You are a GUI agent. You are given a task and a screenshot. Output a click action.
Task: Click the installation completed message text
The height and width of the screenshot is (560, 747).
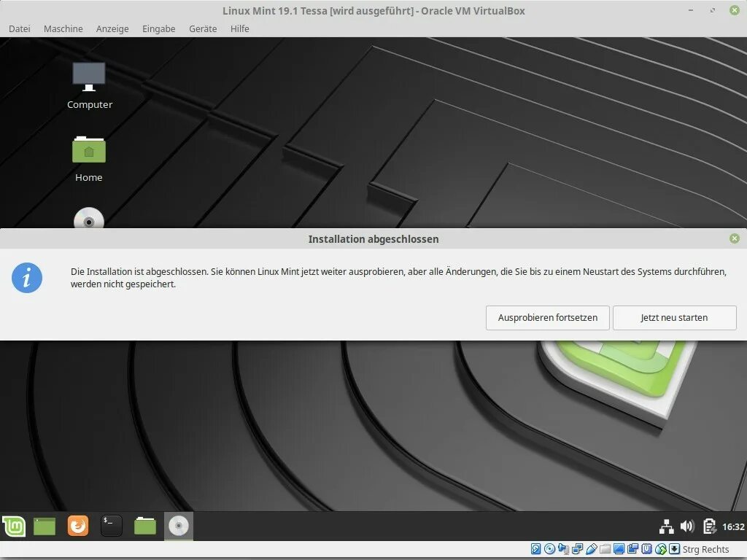click(x=398, y=278)
